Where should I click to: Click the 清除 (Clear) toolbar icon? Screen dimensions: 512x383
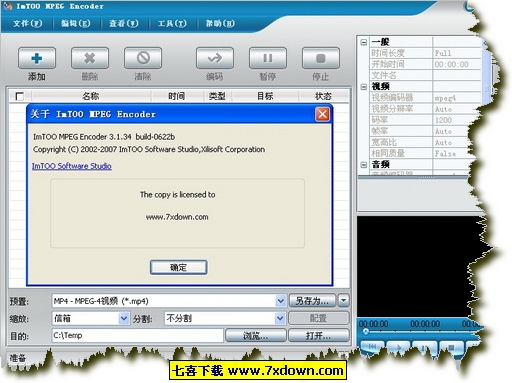click(x=143, y=58)
